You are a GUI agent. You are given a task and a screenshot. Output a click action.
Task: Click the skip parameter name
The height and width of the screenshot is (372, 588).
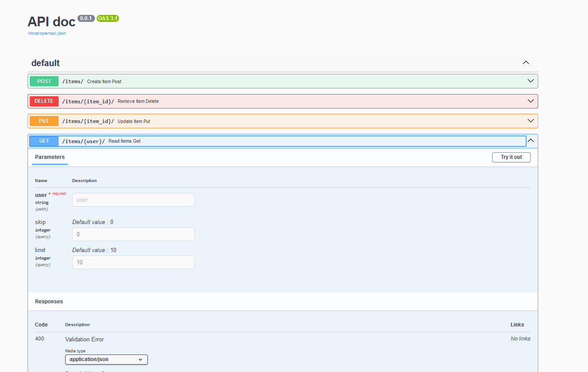(x=40, y=222)
